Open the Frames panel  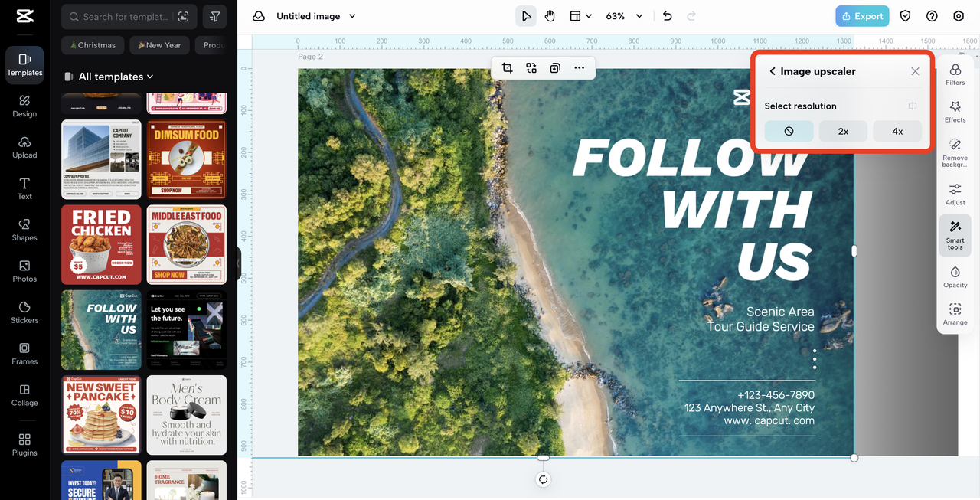(24, 354)
